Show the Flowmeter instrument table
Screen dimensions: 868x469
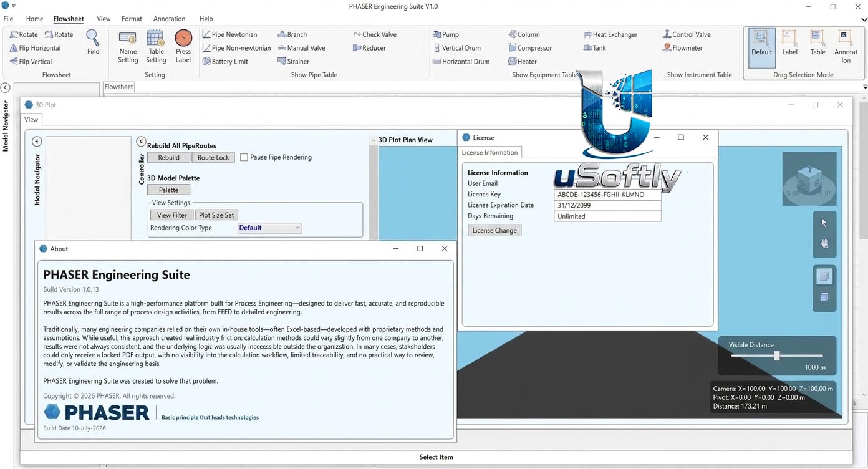683,48
